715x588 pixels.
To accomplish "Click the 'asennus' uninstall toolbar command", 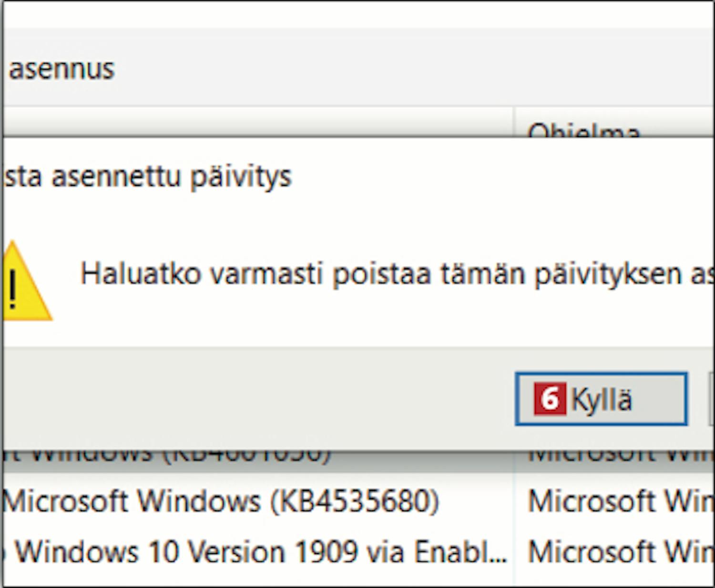I will [x=62, y=69].
